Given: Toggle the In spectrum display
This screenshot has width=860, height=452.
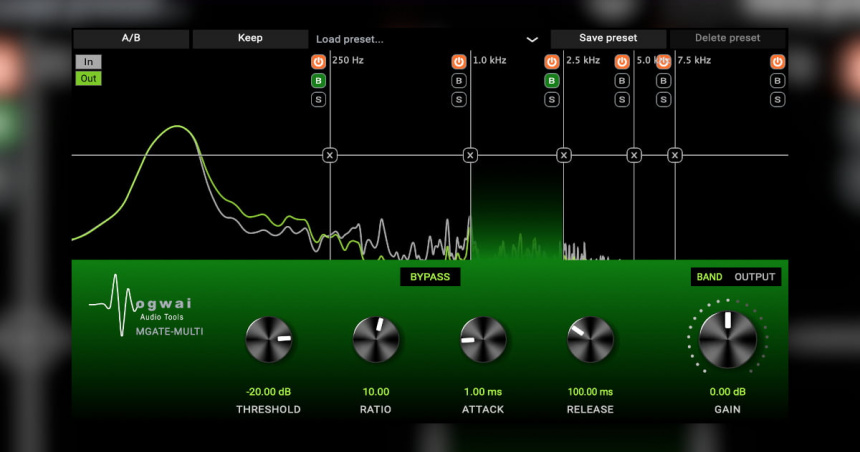Looking at the screenshot, I should coord(88,61).
